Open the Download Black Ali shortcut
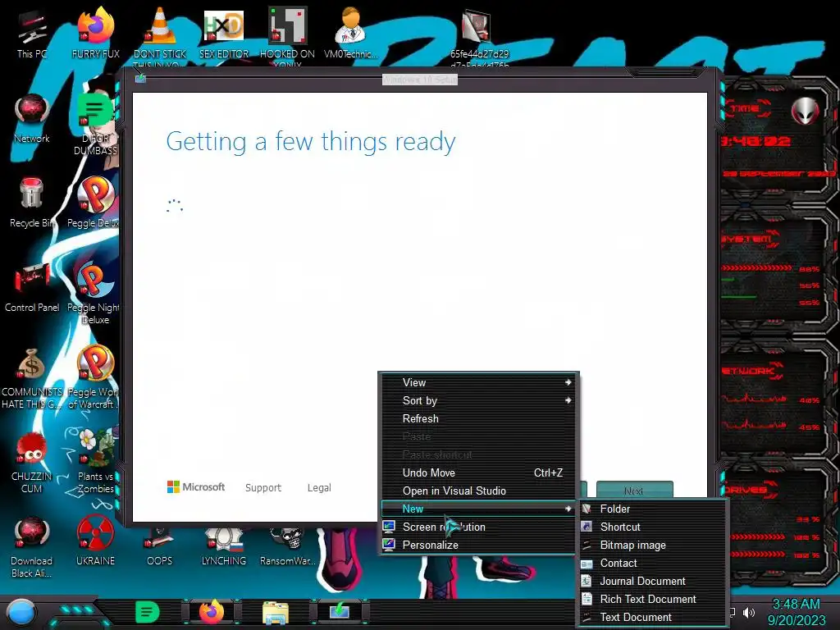Screen dimensions: 840x630 [32, 546]
